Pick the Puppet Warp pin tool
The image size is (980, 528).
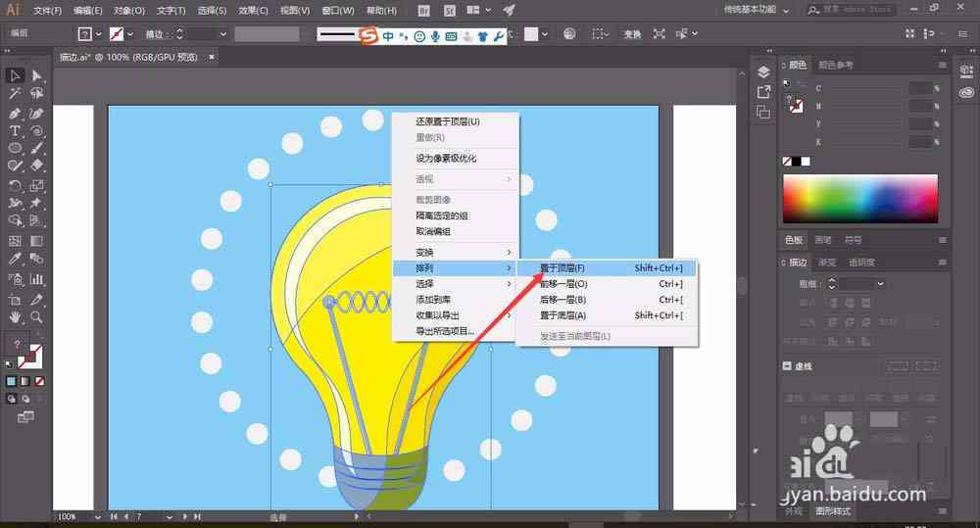click(37, 203)
